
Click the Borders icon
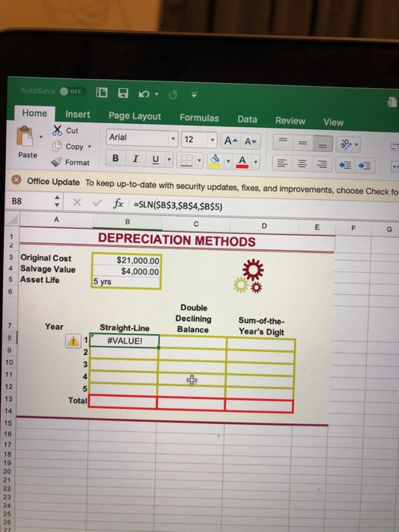(187, 160)
